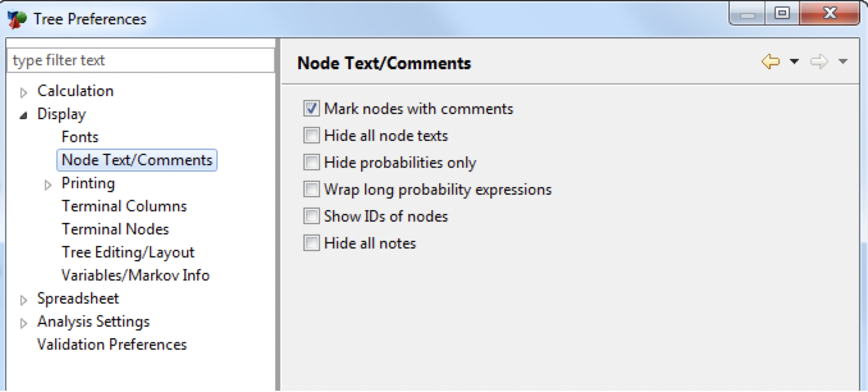This screenshot has height=392, width=868.
Task: Enable Hide all node texts
Action: (x=312, y=135)
